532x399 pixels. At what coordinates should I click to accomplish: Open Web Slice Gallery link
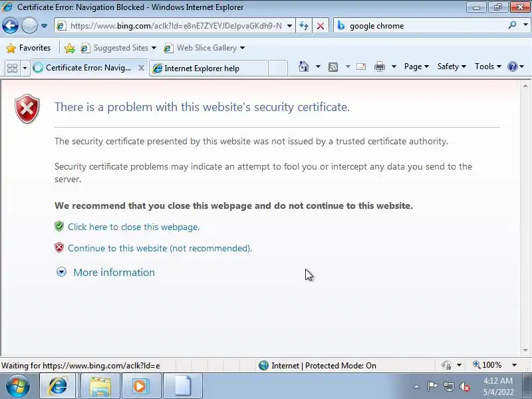tap(204, 48)
